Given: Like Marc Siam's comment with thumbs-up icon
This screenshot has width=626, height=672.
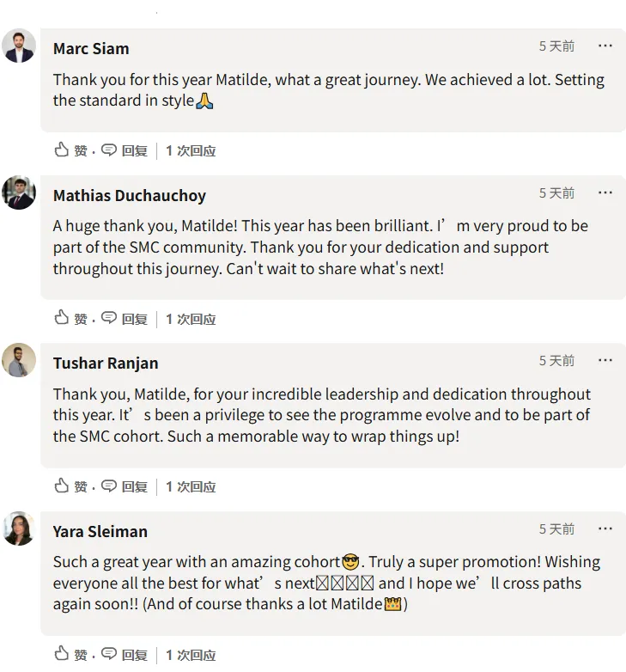Looking at the screenshot, I should 62,150.
